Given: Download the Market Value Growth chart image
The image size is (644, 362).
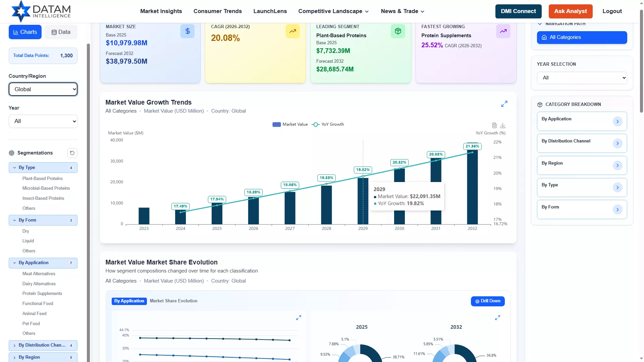Looking at the screenshot, I should (503, 125).
